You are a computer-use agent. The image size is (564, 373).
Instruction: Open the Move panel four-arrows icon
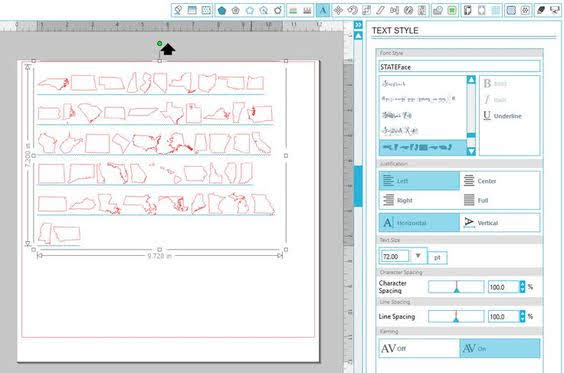(x=338, y=10)
